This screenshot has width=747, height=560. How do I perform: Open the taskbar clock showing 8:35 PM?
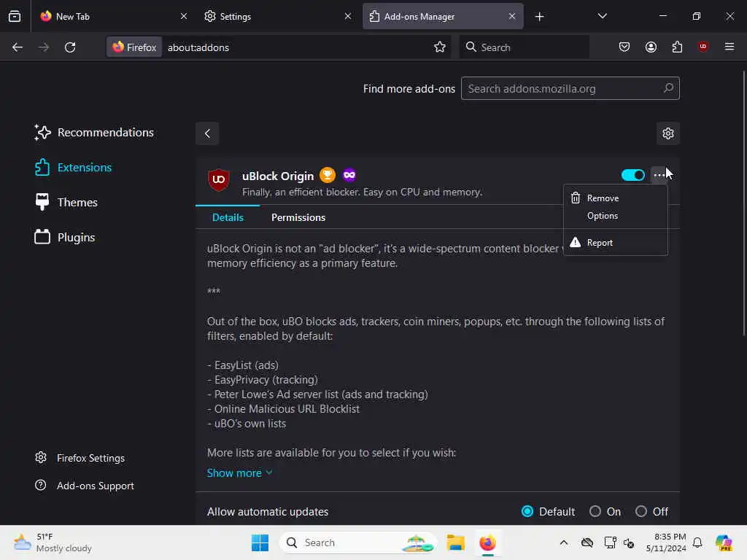pos(666,542)
